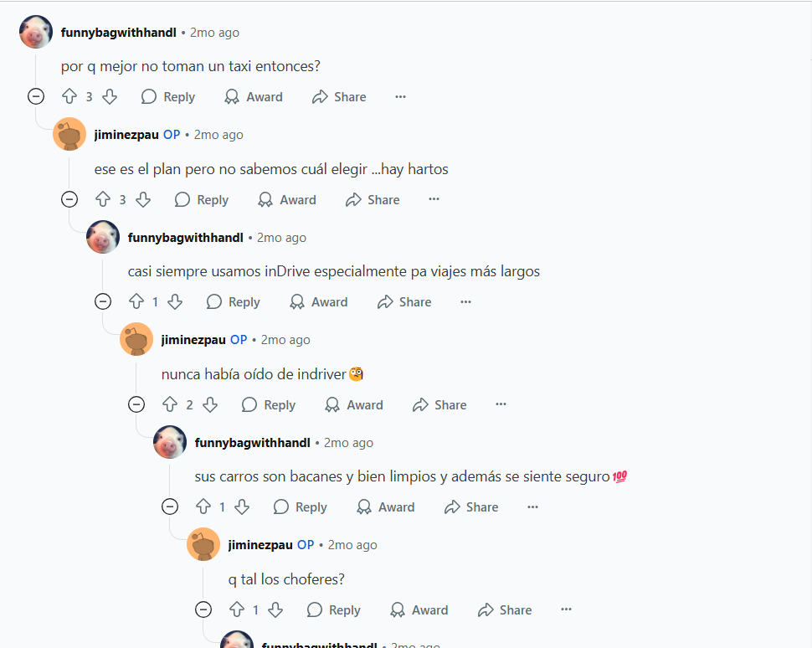
Task: Upvote the "q tal los choferes?" comment
Action: [x=237, y=610]
